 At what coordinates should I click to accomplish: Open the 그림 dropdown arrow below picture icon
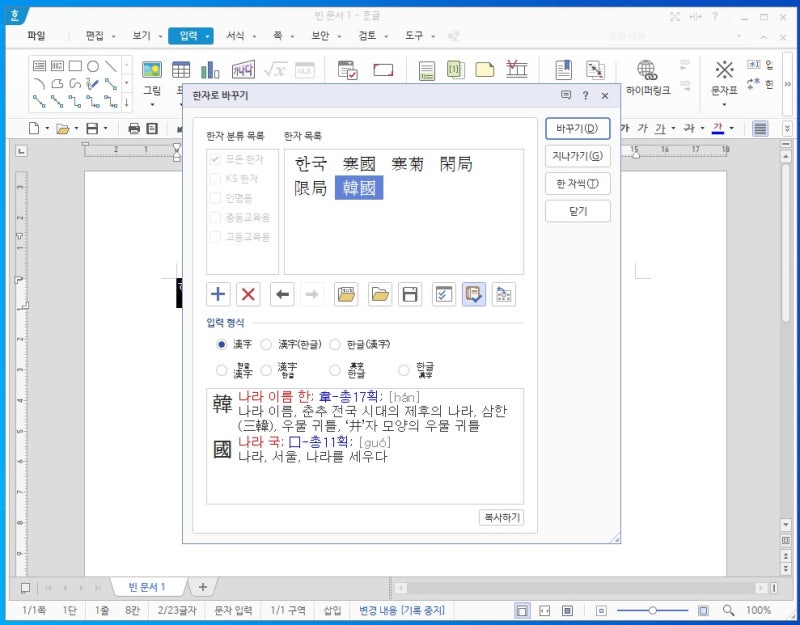tap(152, 105)
